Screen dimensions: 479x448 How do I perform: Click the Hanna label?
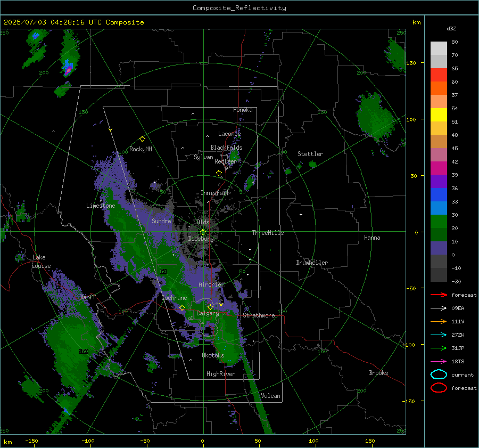click(x=372, y=238)
